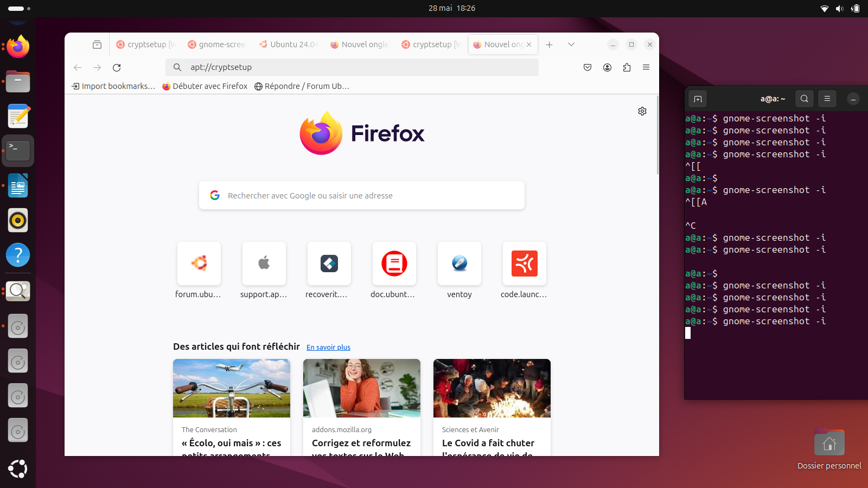Switch to the second cryptsetup tab
The height and width of the screenshot is (488, 868).
click(x=431, y=44)
